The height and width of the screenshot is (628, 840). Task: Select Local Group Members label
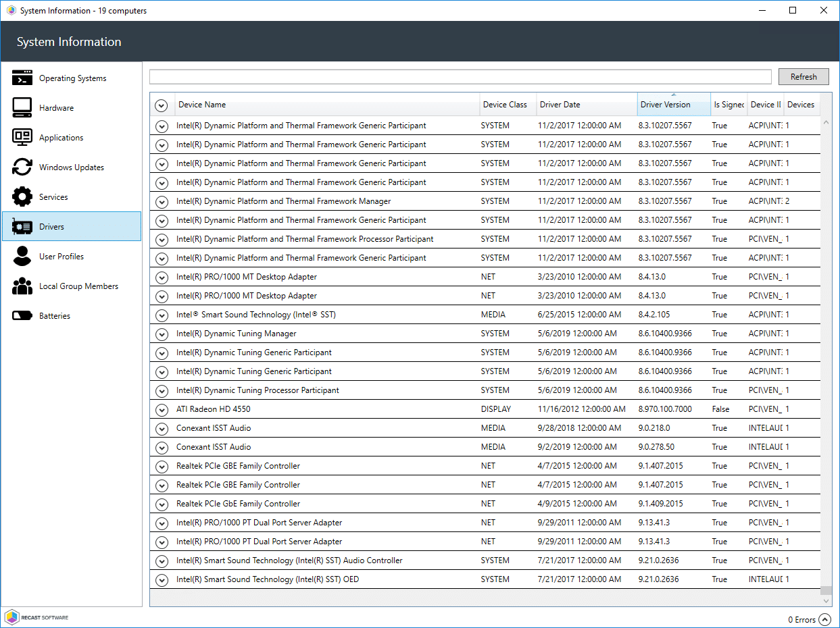point(78,286)
